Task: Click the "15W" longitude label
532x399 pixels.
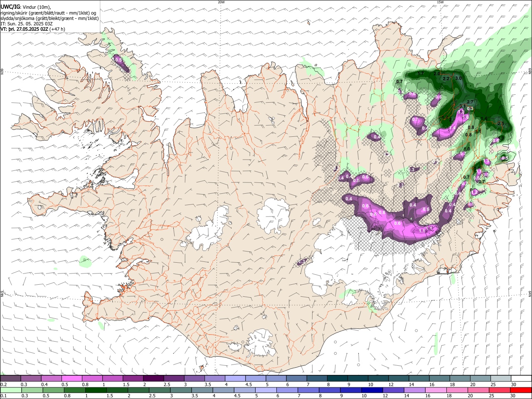Action: (x=440, y=2)
